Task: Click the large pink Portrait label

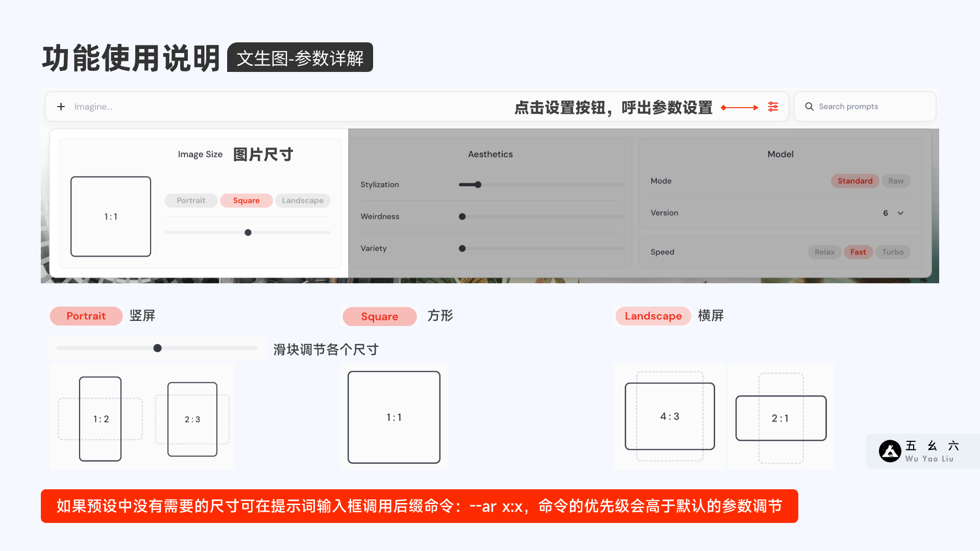Action: tap(86, 316)
